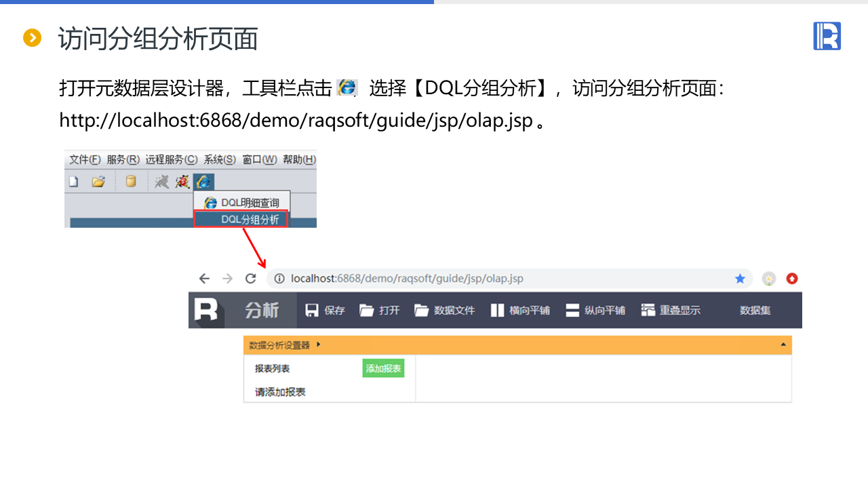This screenshot has height=488, width=868.
Task: Click the RaqSoft logo at slide corner
Action: click(x=827, y=36)
